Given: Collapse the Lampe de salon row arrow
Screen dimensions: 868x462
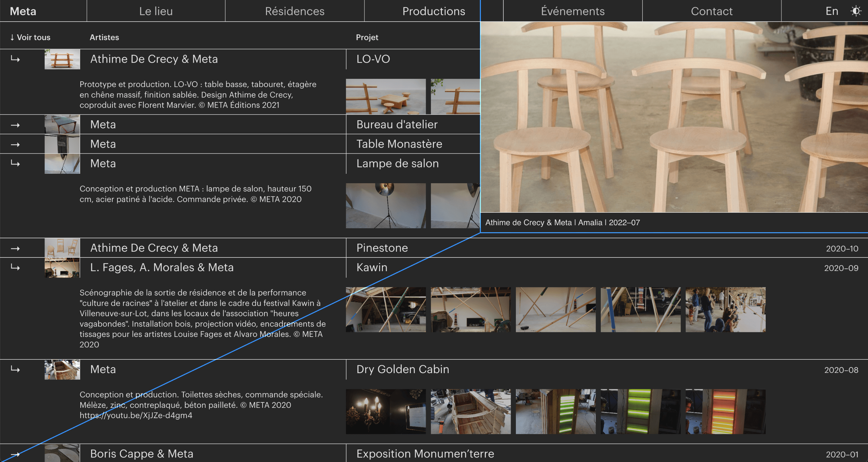Looking at the screenshot, I should [x=15, y=164].
